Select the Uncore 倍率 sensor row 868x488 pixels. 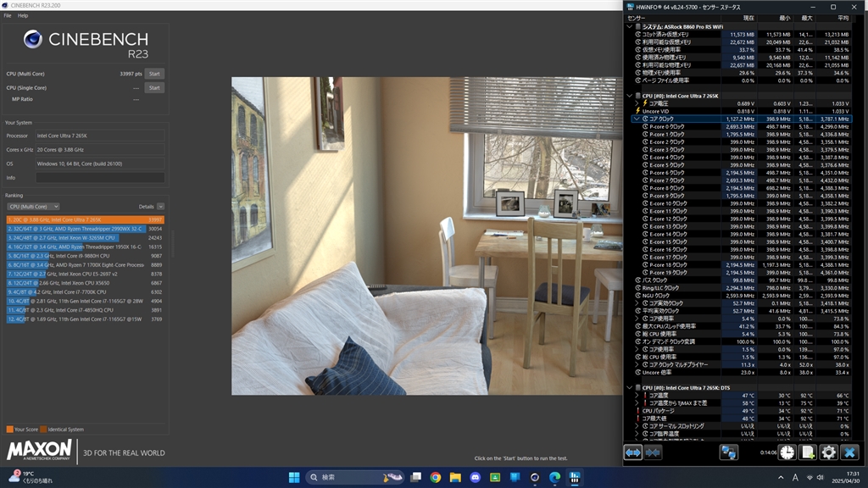[743, 373]
